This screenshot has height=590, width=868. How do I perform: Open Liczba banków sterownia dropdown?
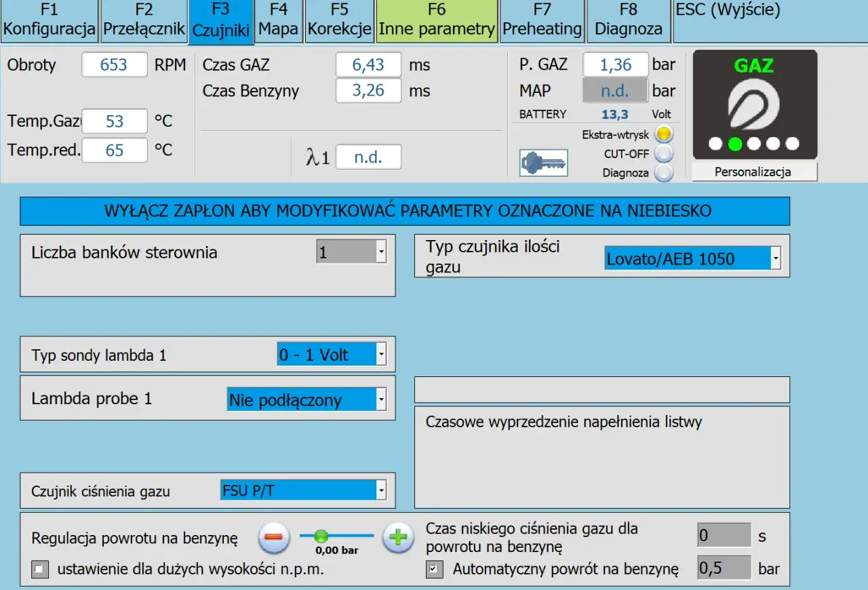point(381,252)
